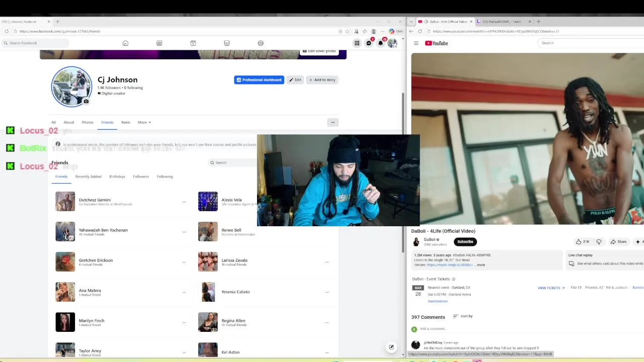Go back in the YouTube browser window
Screen dimensions: 644x362
point(411,31)
